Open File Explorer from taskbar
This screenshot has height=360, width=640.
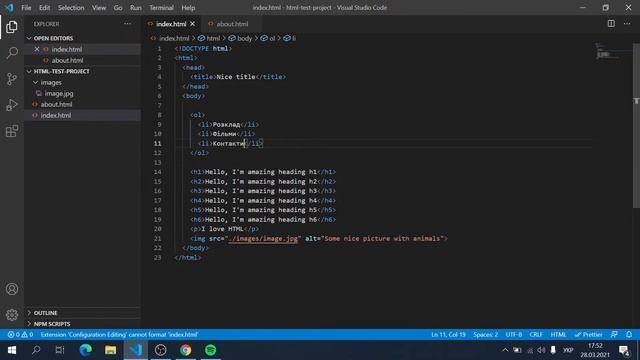111,350
